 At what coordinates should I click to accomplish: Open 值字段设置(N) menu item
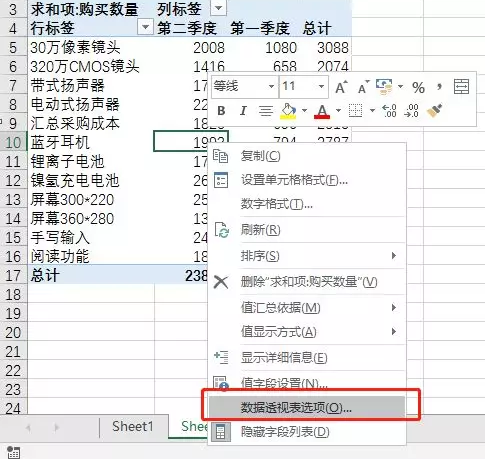click(x=307, y=383)
